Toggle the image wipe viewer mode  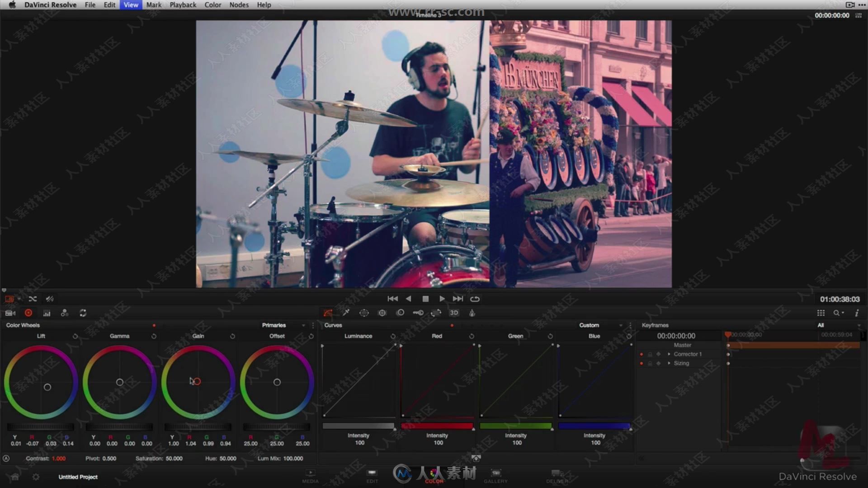[x=9, y=299]
